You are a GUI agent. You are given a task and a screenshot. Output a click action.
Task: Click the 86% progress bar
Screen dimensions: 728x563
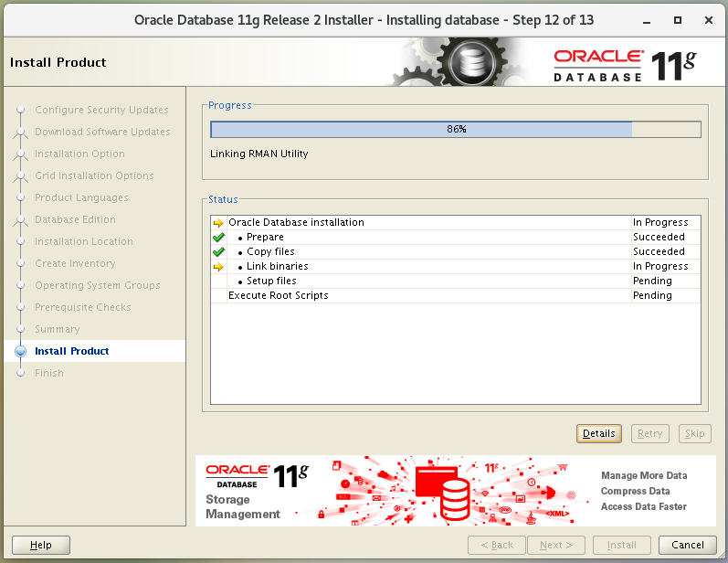pyautogui.click(x=456, y=129)
